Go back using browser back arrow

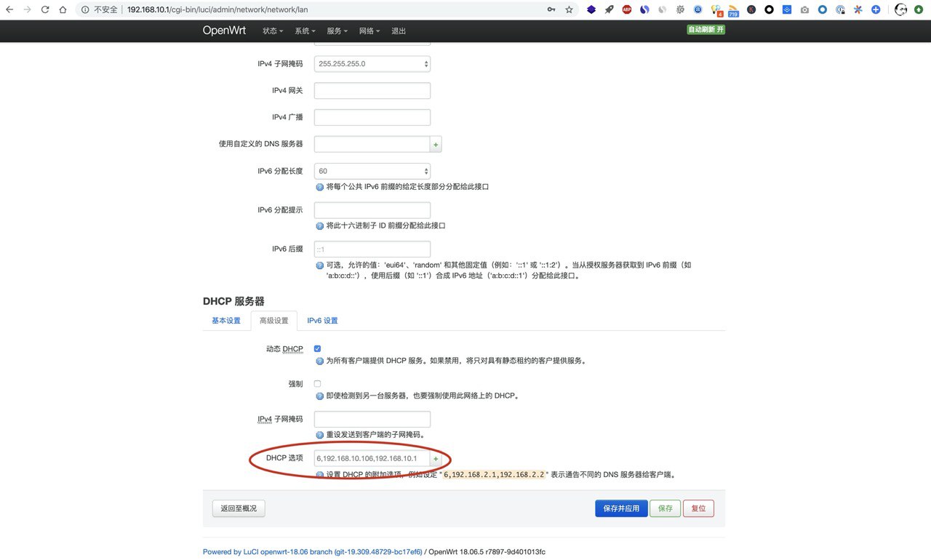click(x=9, y=9)
